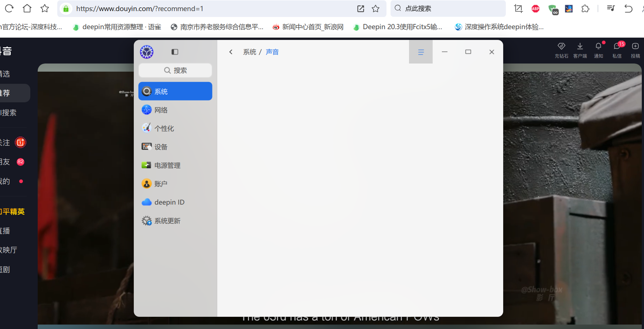
Task: Open the browser extensions puzzle icon
Action: [x=586, y=8]
